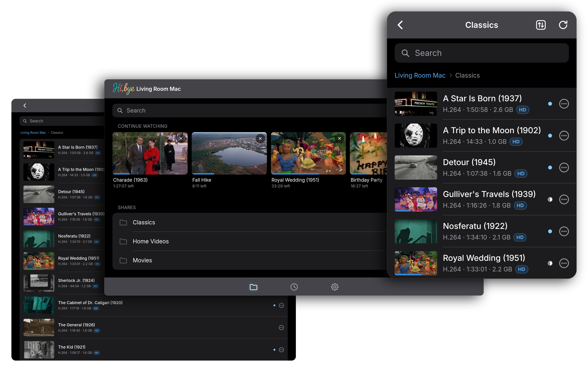Toggle half-watched indicator for Gulliver's Travels in phone window
Screen dimensions: 588x372
click(550, 199)
